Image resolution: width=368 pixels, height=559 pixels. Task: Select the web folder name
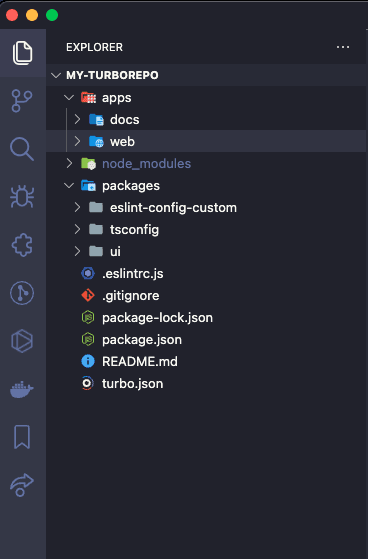tap(122, 142)
